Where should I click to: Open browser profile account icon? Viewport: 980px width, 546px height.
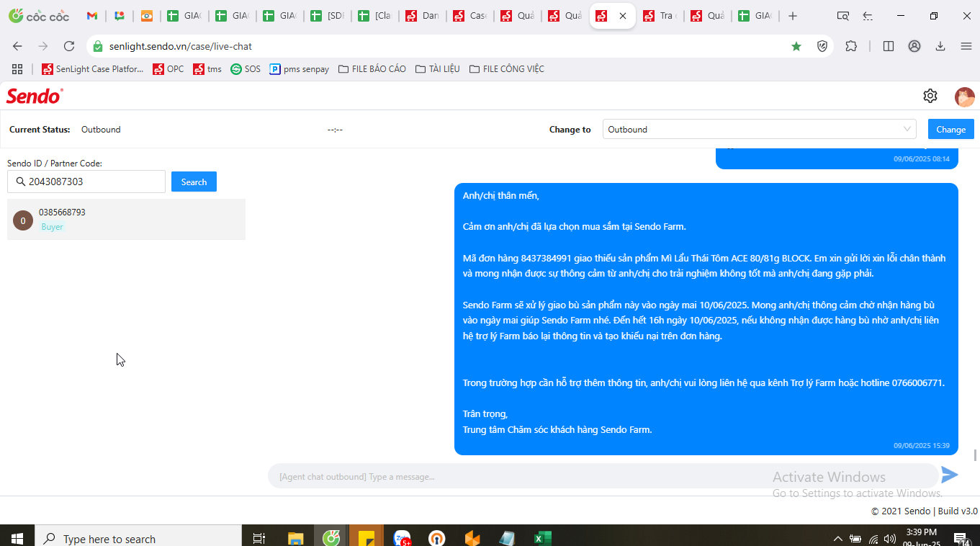pyautogui.click(x=914, y=46)
